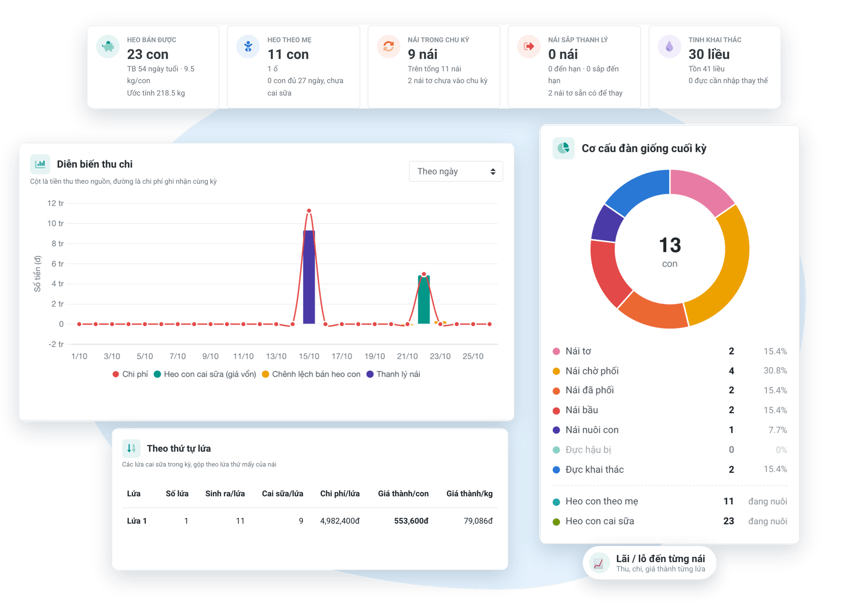Screen dimensions: 868x608
Task: Select the Đực hậu bị legend row
Action: coord(670,450)
